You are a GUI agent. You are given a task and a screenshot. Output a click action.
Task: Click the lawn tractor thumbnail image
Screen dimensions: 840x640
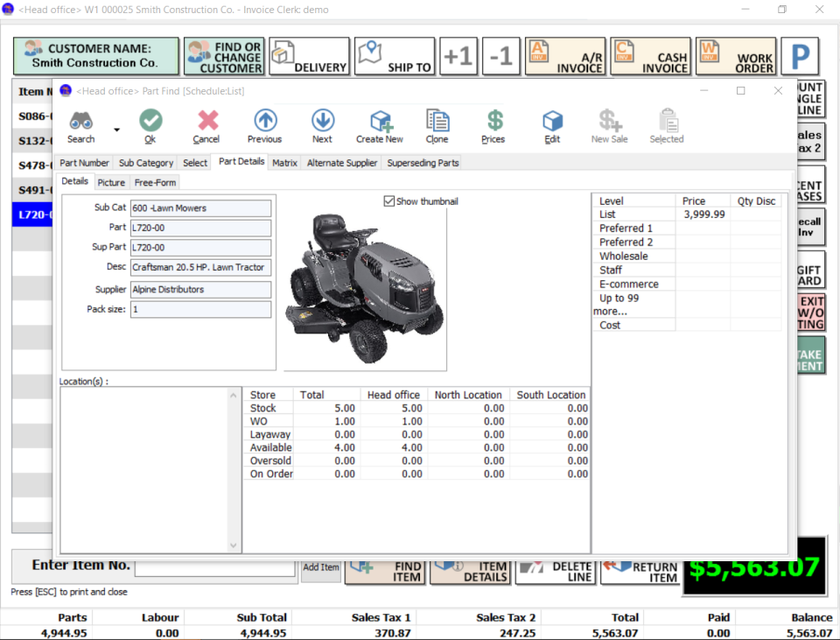click(365, 288)
